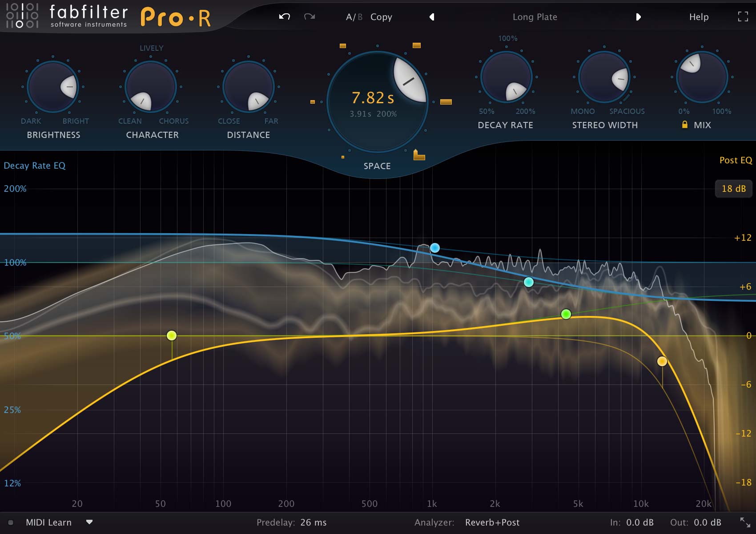Open the 18 dB Post EQ range selector
The height and width of the screenshot is (534, 756).
coord(733,189)
